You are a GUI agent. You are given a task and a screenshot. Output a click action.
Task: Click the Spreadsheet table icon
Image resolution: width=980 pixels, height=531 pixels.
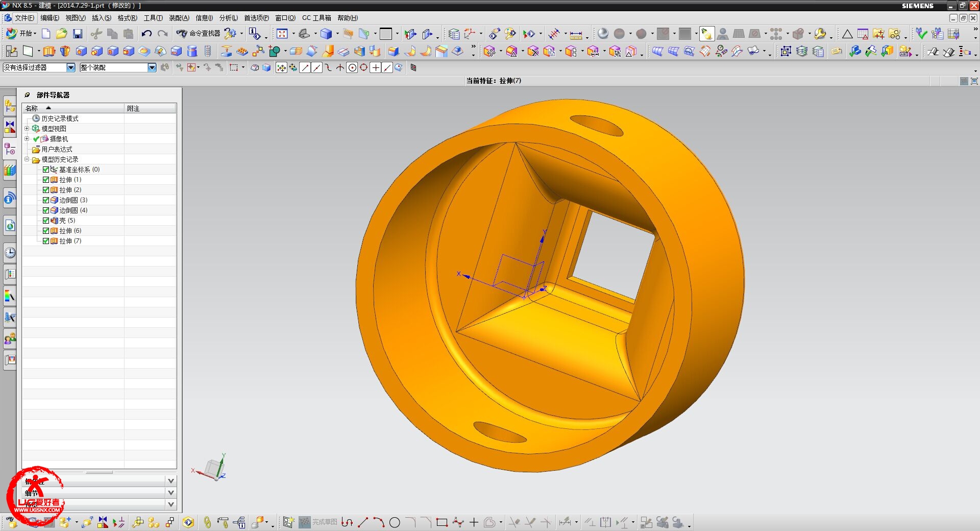[863, 34]
